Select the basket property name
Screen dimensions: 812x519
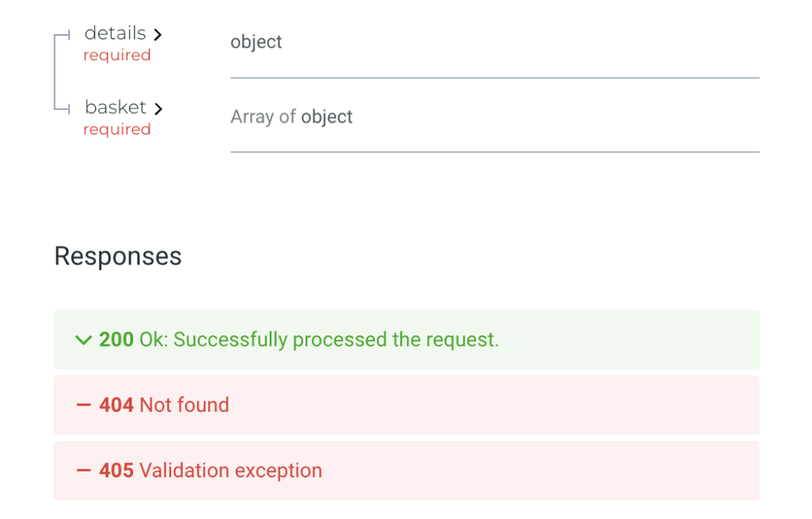tap(115, 108)
